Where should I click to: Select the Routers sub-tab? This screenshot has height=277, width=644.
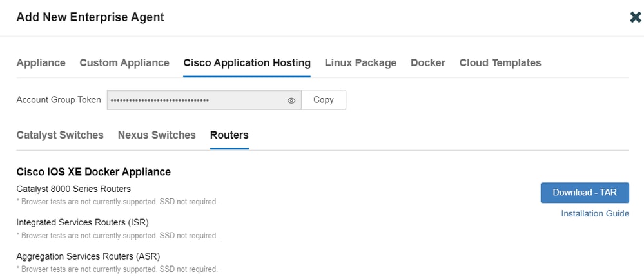[x=229, y=135]
